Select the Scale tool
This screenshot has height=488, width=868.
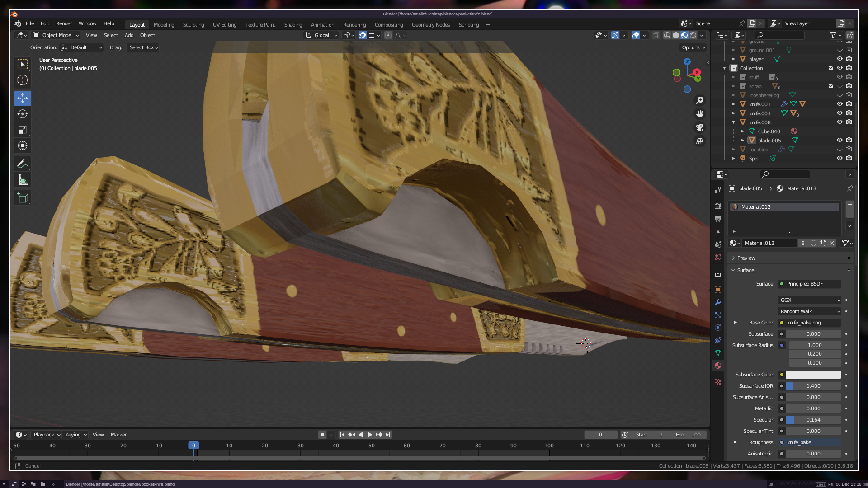tap(23, 130)
